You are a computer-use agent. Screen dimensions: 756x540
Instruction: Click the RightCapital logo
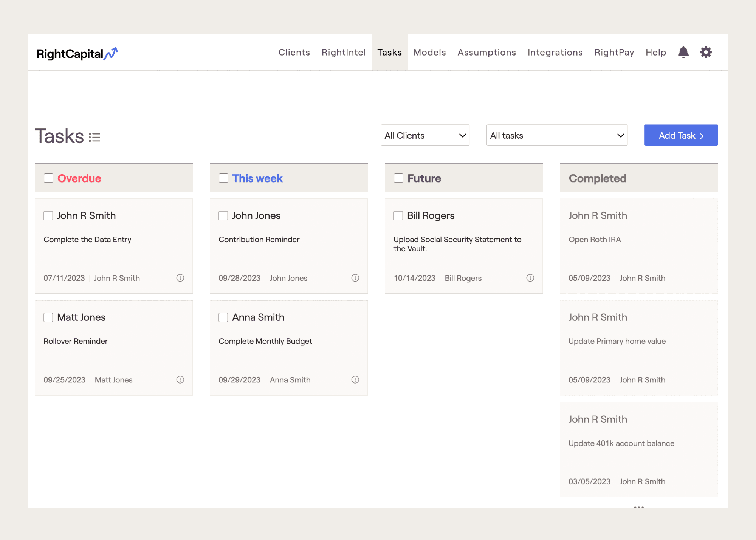[77, 54]
